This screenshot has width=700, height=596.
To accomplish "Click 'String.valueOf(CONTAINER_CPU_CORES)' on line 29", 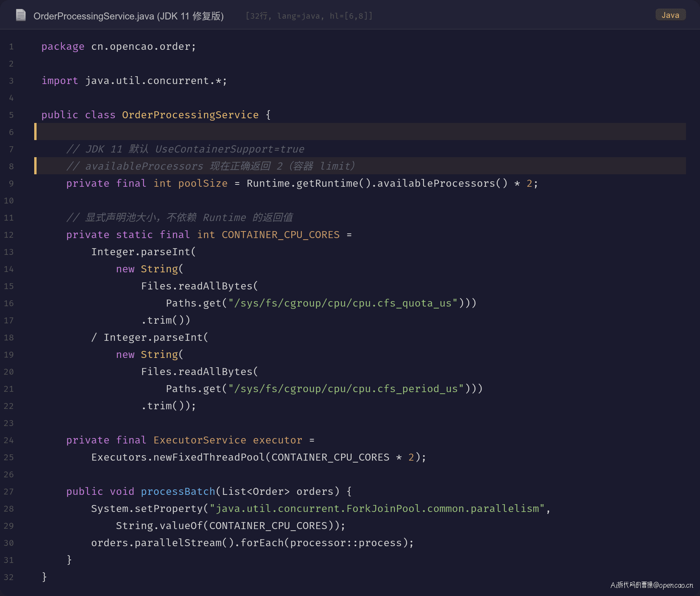I will 227,526.
